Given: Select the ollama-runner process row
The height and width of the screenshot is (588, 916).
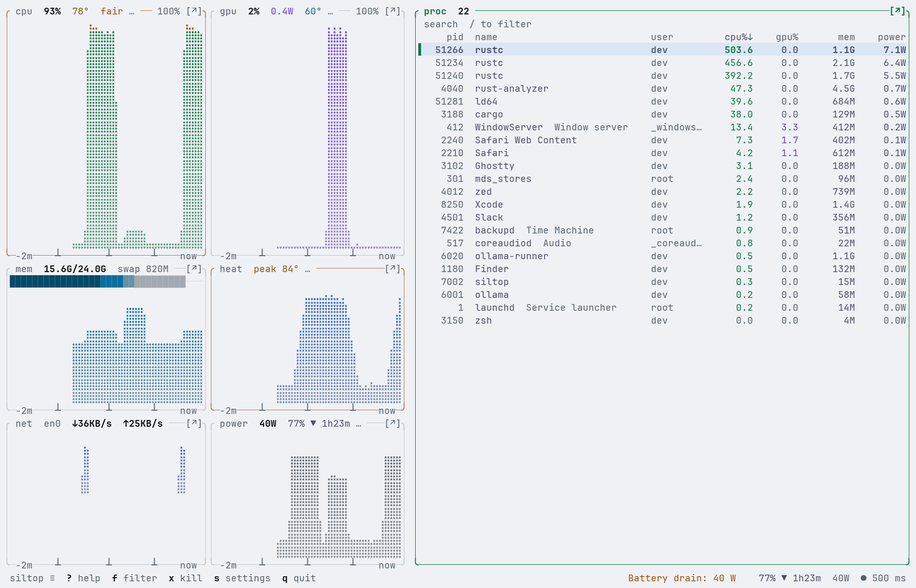Looking at the screenshot, I should tap(662, 256).
